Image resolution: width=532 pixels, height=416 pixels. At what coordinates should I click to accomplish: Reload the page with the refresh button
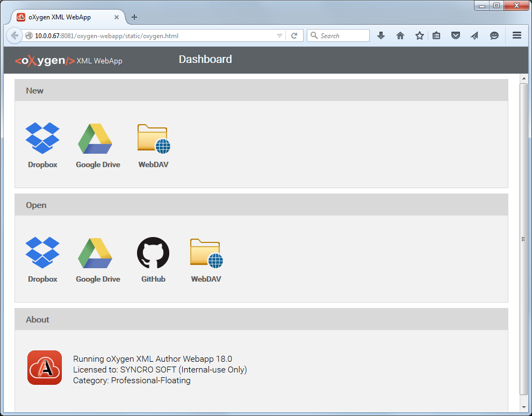click(x=294, y=35)
